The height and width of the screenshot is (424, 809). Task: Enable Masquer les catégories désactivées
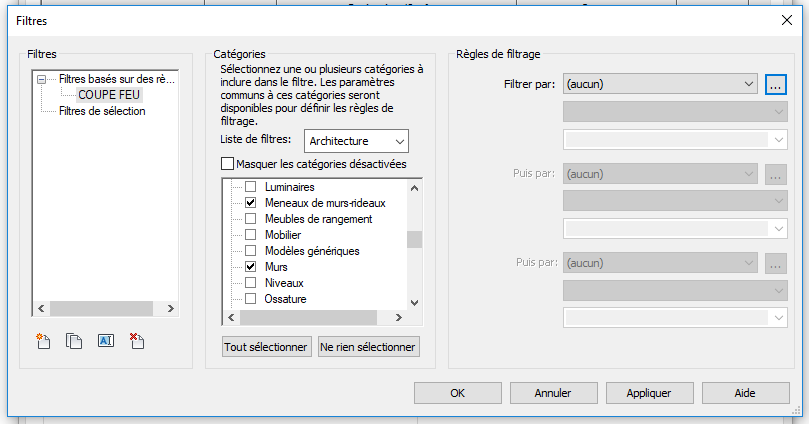click(228, 164)
